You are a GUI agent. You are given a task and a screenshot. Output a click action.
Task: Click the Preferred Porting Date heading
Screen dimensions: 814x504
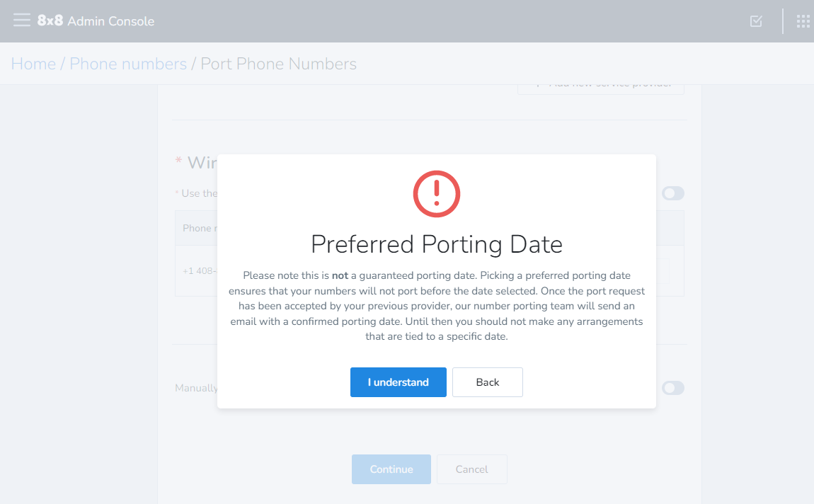coord(437,244)
